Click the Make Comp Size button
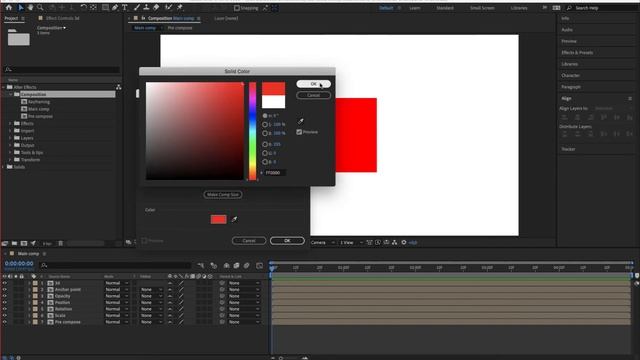The height and width of the screenshot is (360, 640). click(x=223, y=195)
